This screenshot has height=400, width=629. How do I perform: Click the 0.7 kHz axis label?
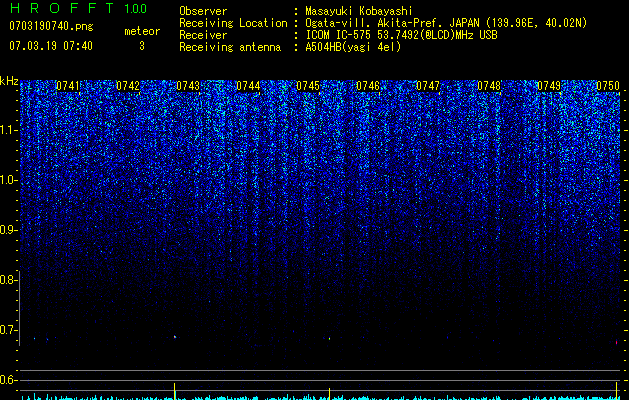8,330
